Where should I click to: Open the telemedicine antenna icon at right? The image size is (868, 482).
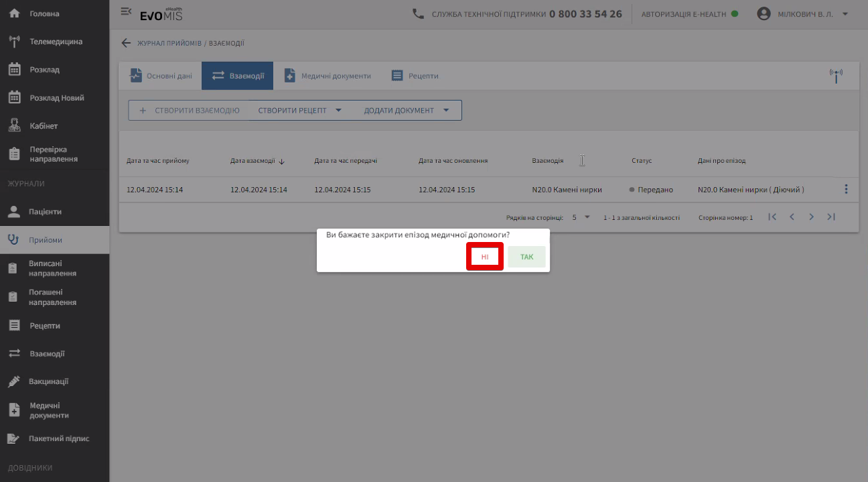click(836, 76)
